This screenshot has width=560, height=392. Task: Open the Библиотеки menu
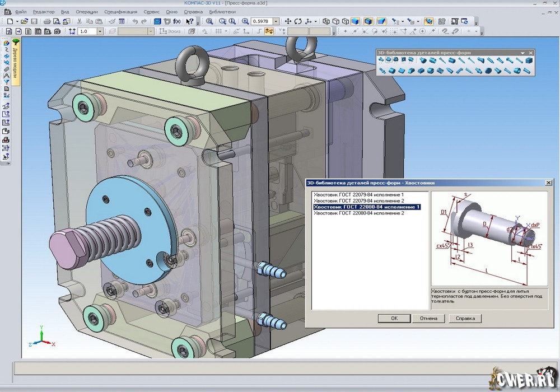[x=222, y=12]
